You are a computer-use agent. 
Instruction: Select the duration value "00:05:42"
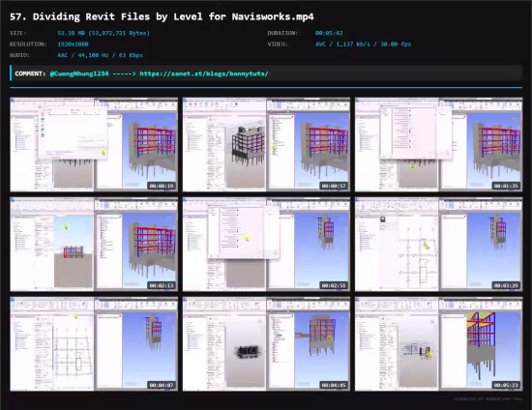click(x=329, y=33)
